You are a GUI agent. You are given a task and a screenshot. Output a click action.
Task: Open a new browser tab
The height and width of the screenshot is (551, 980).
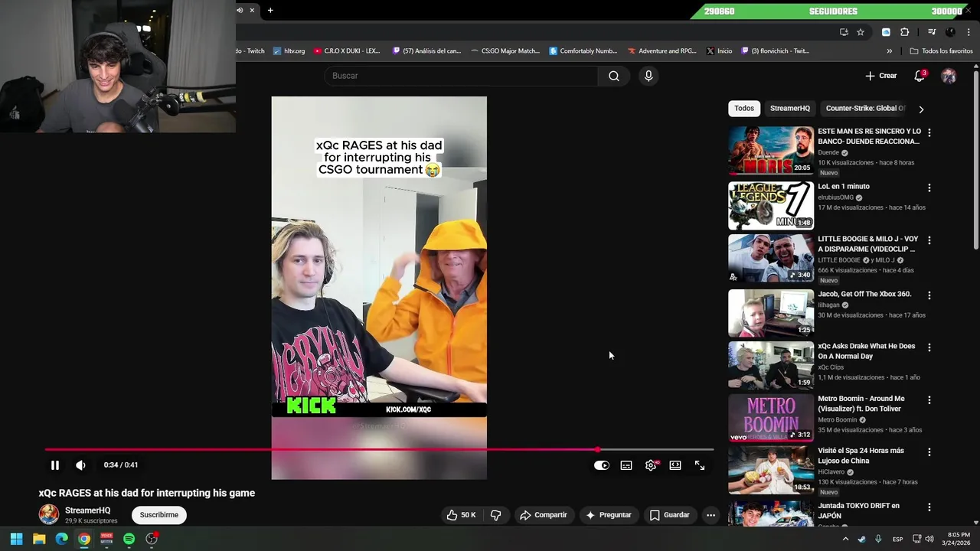[270, 10]
